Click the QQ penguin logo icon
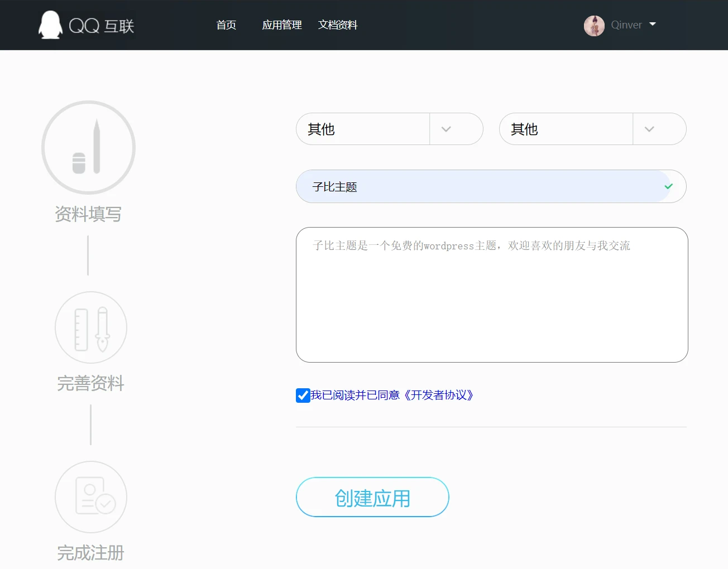The height and width of the screenshot is (569, 728). click(50, 25)
